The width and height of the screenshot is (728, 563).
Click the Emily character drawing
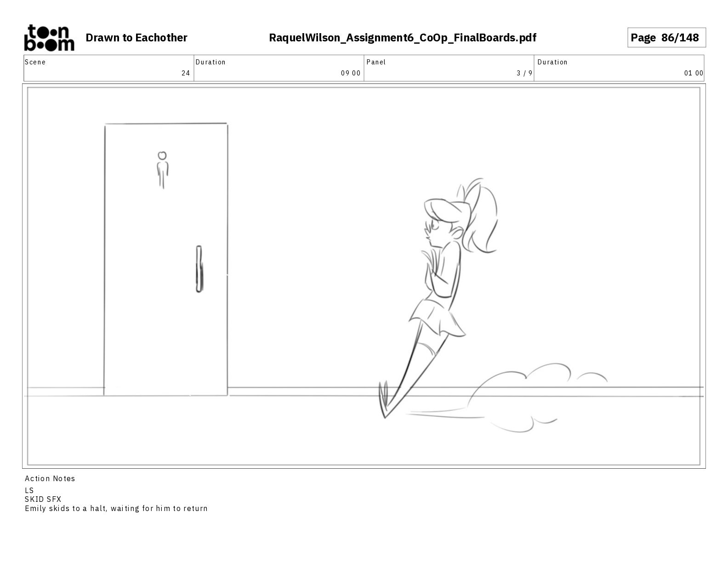(438, 298)
